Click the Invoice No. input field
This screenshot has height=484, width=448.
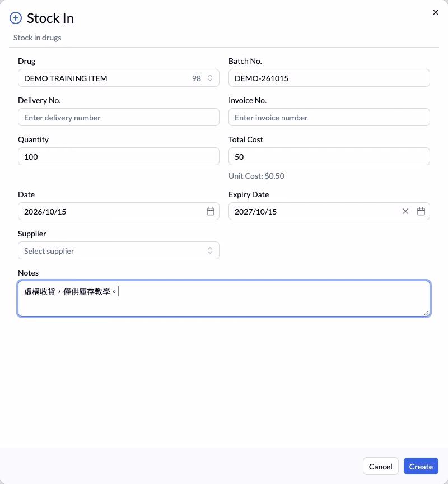tap(329, 117)
